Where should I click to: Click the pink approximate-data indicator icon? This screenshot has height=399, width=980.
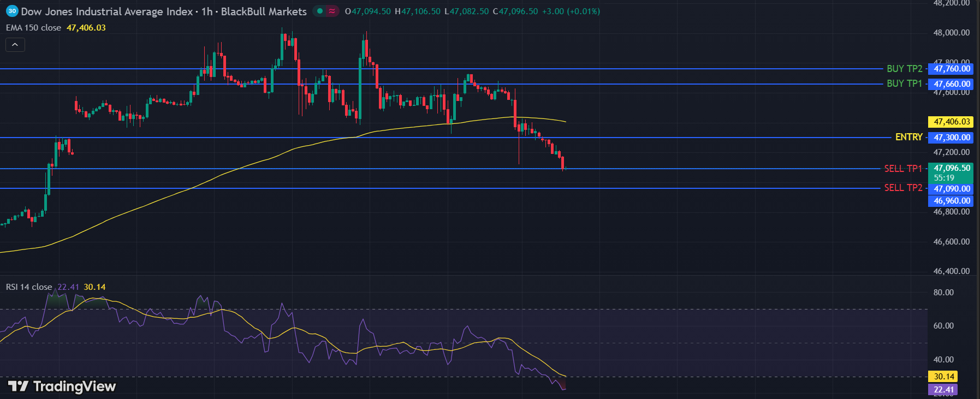click(x=332, y=11)
